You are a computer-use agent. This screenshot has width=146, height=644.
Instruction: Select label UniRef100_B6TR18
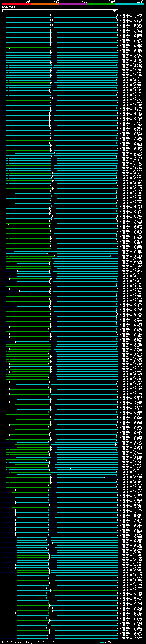click(x=131, y=268)
